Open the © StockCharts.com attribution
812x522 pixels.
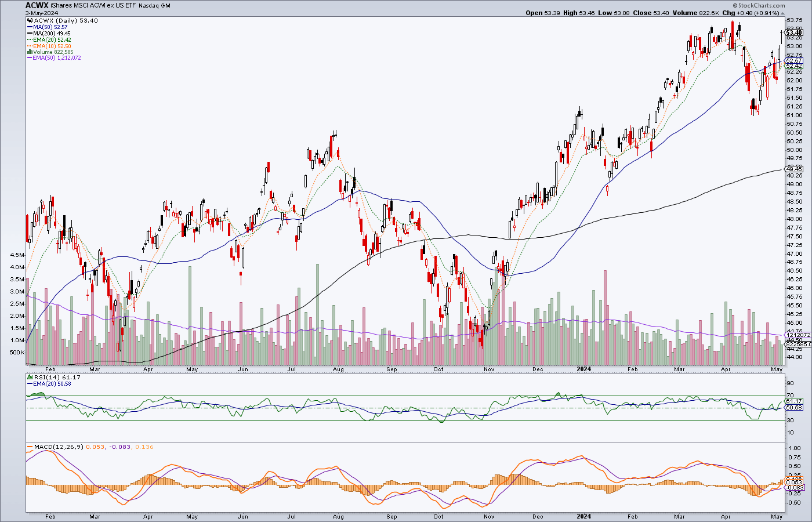click(760, 5)
